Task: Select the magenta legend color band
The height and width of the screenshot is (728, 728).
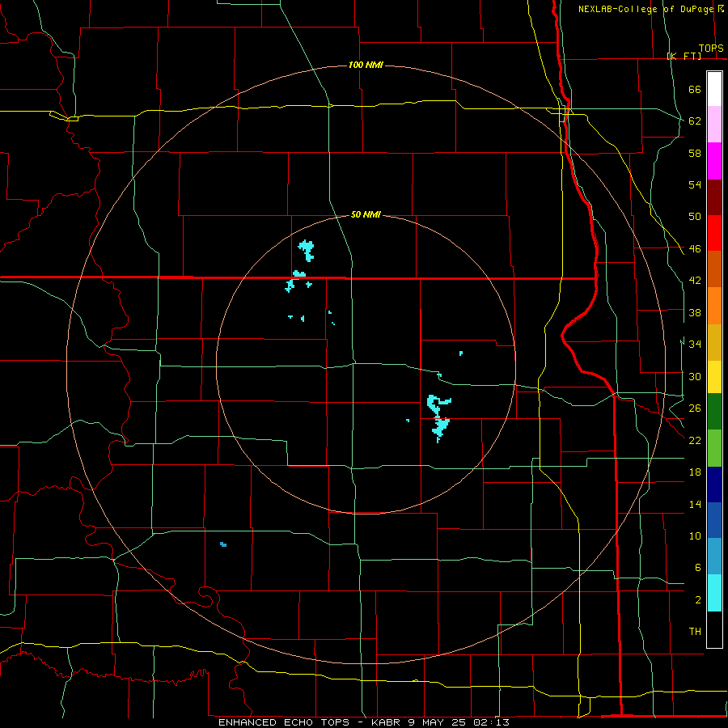Action: [x=714, y=161]
